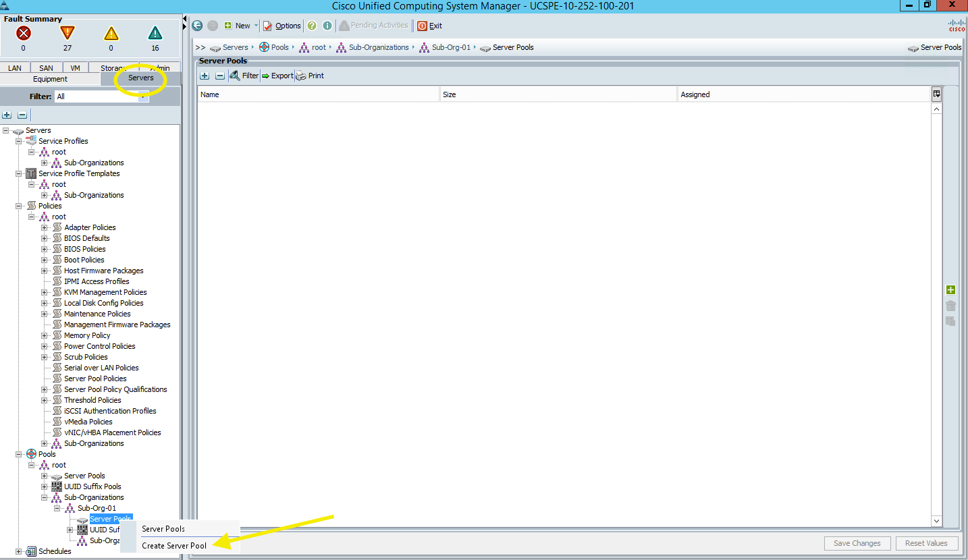Image resolution: width=968 pixels, height=560 pixels.
Task: Click the green add icon on right edge
Action: pyautogui.click(x=950, y=290)
